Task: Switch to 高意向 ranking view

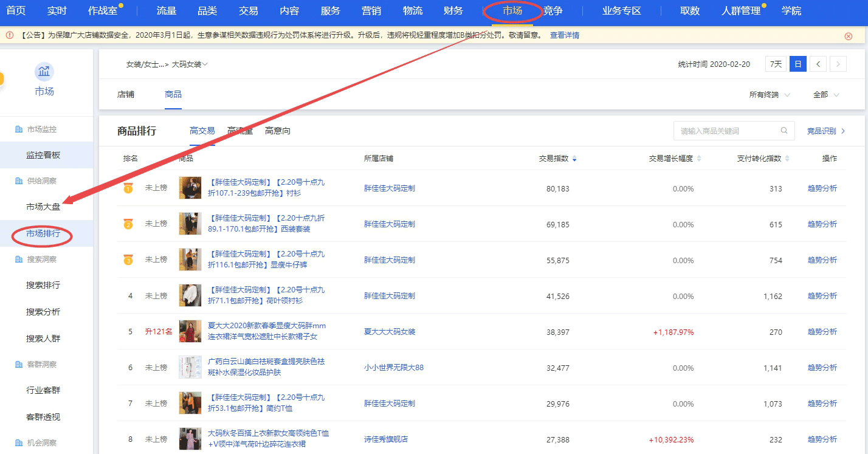Action: (x=277, y=131)
